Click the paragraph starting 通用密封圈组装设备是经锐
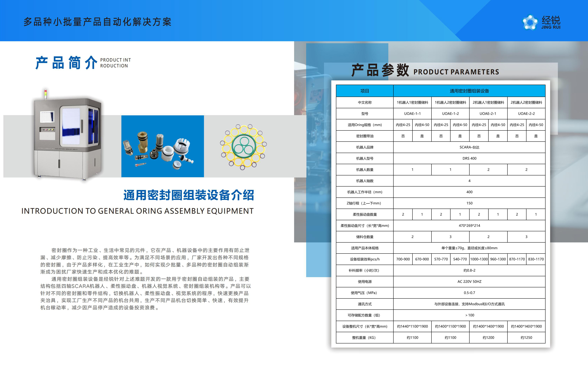The height and width of the screenshot is (366, 588). click(145, 293)
